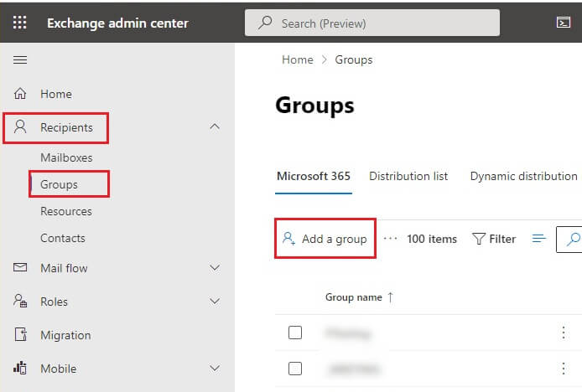Screen dimensions: 582x392
Task: Open the more options ellipsis in toolbar
Action: [x=390, y=239]
